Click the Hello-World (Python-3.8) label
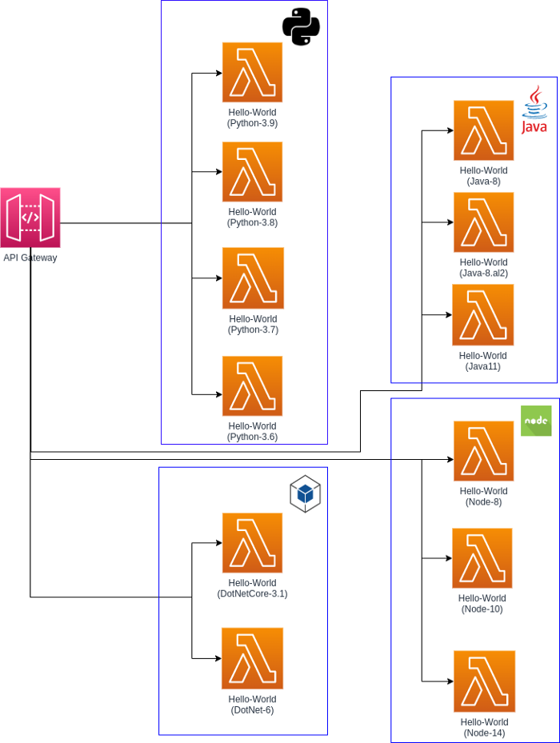 tap(252, 218)
